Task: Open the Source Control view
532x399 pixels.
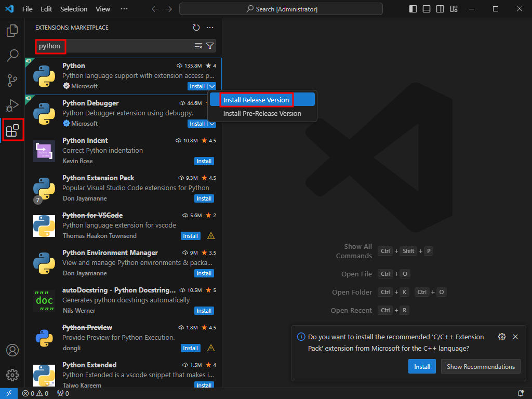Action: 12,81
